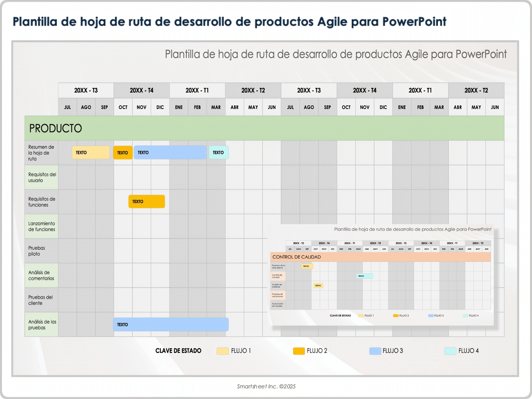The height and width of the screenshot is (399, 532).
Task: Select the blue TEXTO bar spanning NOV to FEB
Action: coord(170,152)
